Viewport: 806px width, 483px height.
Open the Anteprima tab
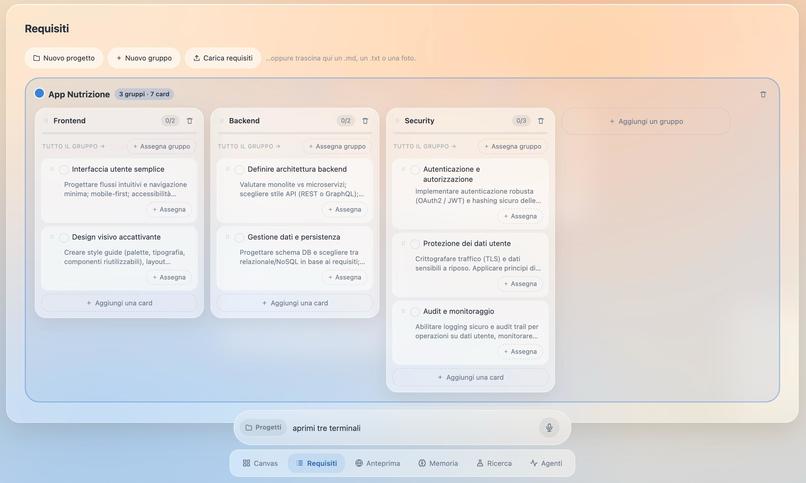click(378, 463)
